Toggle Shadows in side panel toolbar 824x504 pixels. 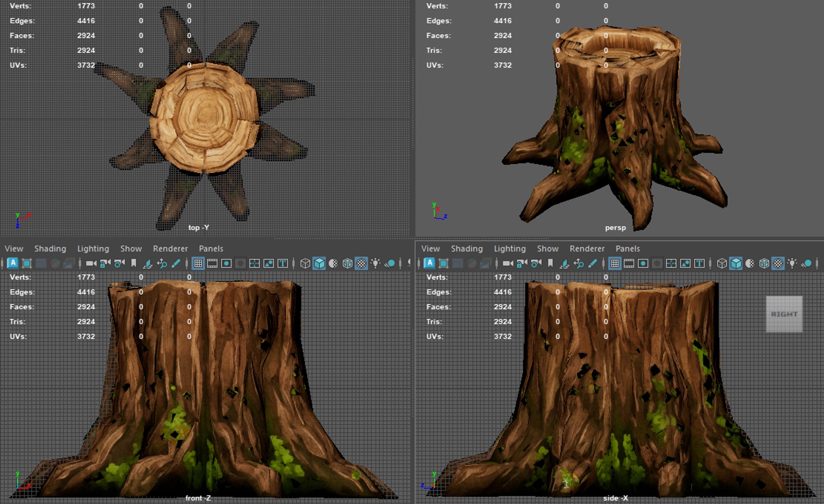806,264
